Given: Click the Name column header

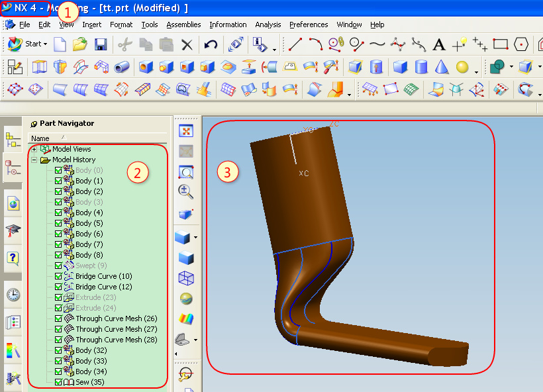Looking at the screenshot, I should [40, 138].
